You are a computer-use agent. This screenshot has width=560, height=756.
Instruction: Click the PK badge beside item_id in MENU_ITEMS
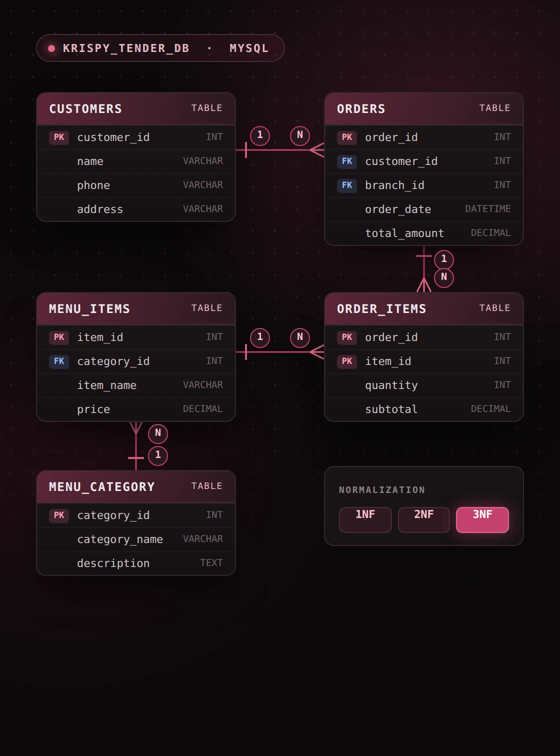59,337
